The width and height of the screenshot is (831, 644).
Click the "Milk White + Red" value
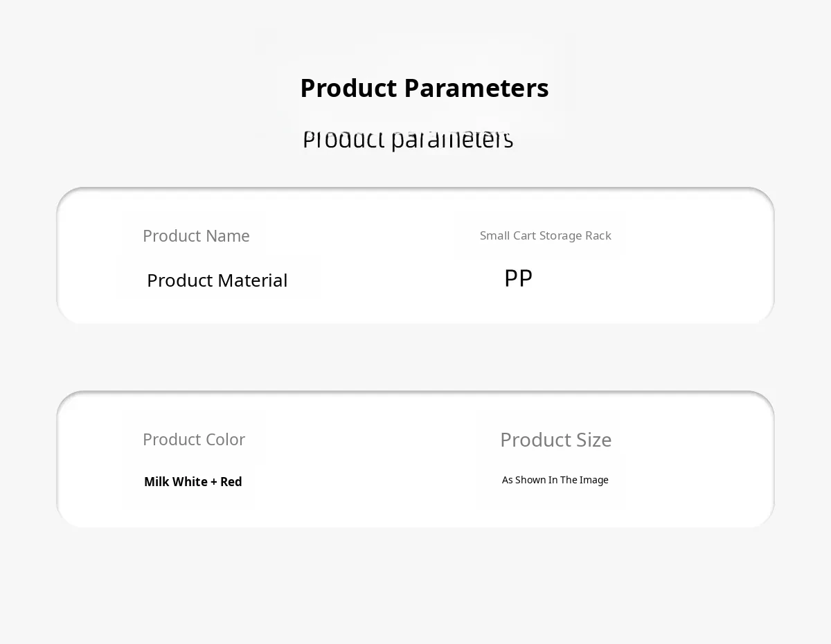[x=193, y=482]
